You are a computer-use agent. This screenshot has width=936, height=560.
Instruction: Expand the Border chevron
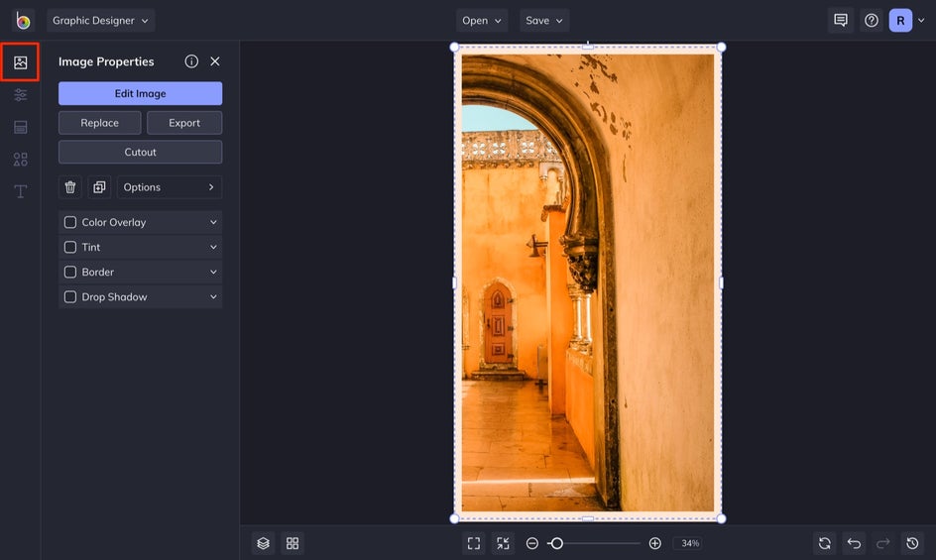(213, 273)
